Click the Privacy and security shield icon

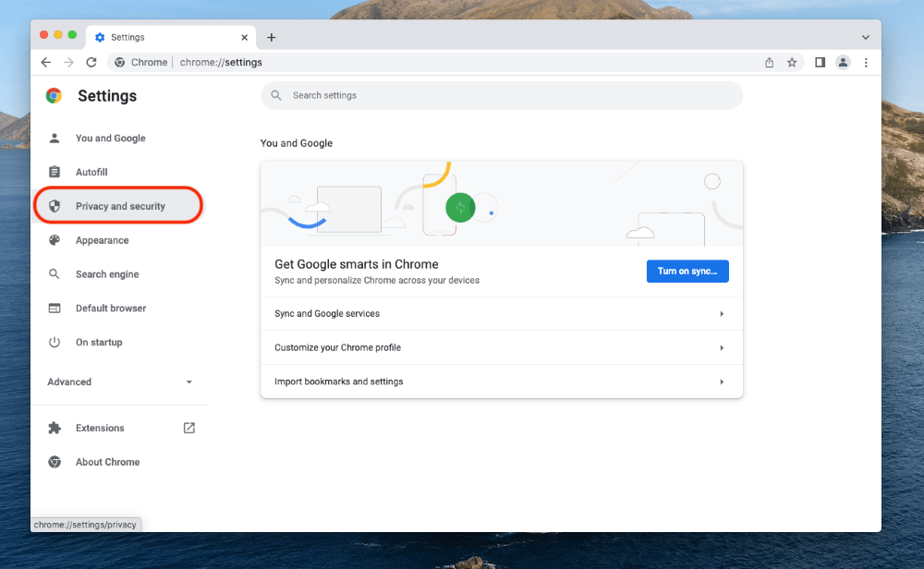[x=55, y=206]
